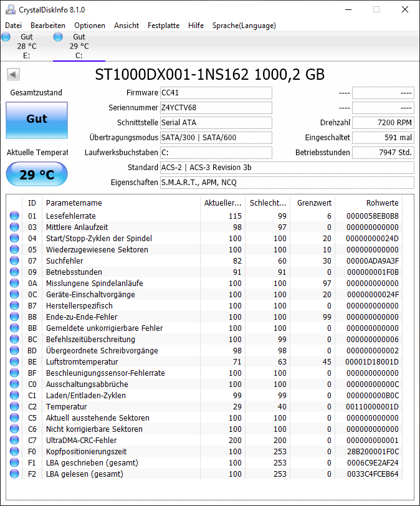Viewport: 420px width, 506px height.
Task: Click the Parametername column header
Action: 121,203
